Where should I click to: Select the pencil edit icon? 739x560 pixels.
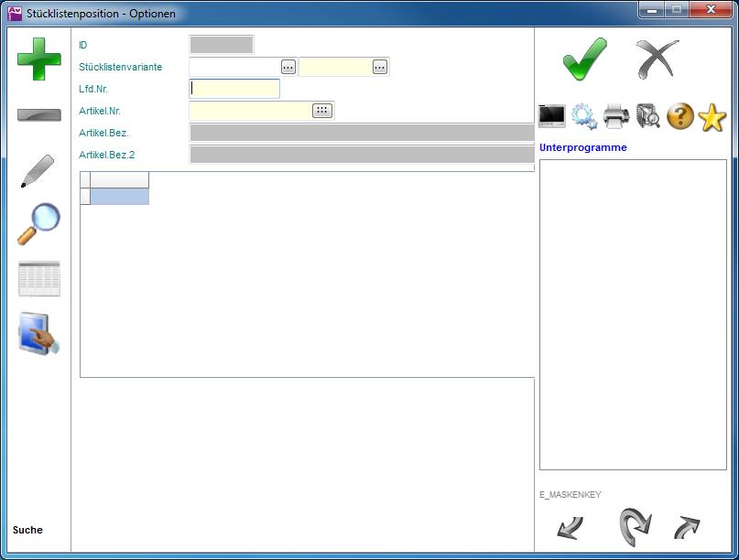(x=38, y=171)
